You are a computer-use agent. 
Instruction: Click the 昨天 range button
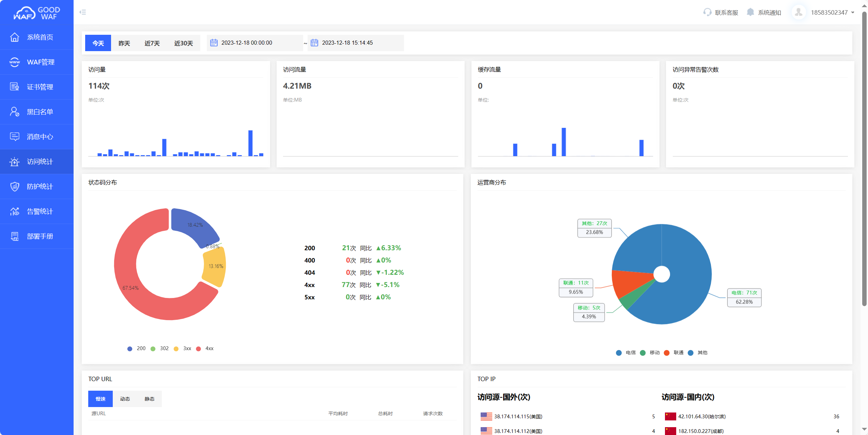tap(124, 43)
